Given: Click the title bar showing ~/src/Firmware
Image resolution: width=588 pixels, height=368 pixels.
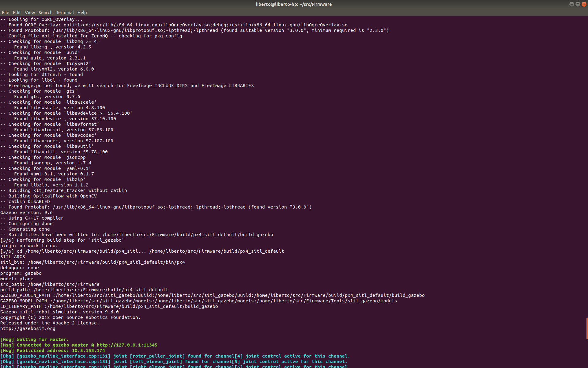Looking at the screenshot, I should tap(294, 4).
